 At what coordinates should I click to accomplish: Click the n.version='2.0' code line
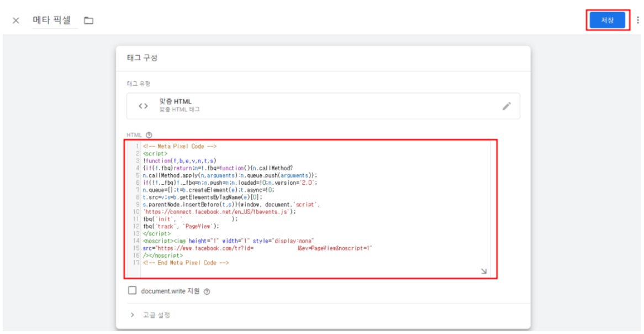230,182
